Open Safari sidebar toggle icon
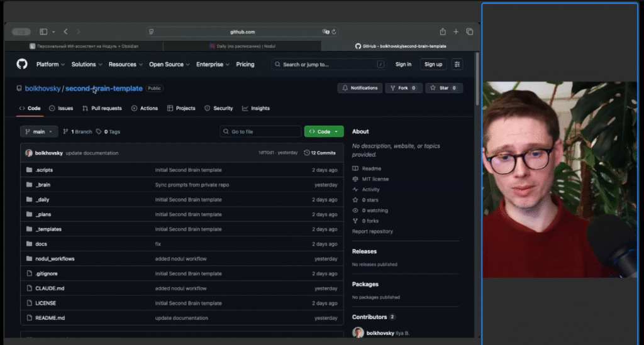 (x=43, y=31)
